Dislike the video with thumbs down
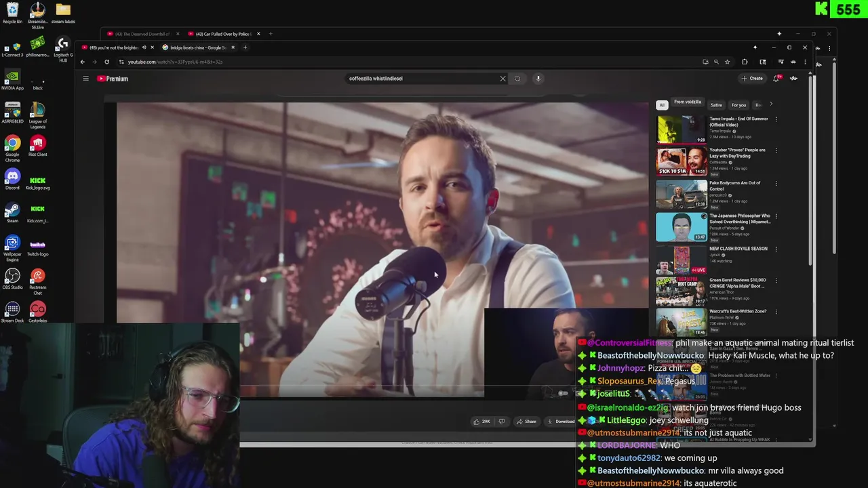868x488 pixels. (502, 422)
